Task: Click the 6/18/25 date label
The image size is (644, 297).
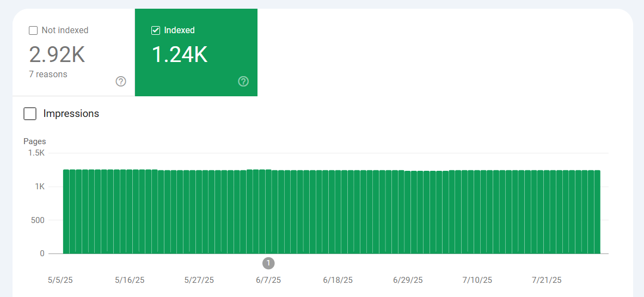Action: click(x=338, y=280)
